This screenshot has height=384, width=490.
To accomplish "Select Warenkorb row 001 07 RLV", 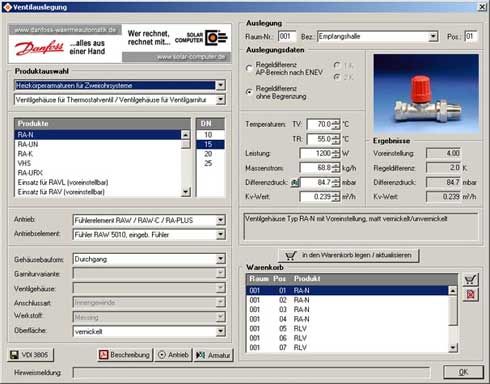I will pos(347,347).
